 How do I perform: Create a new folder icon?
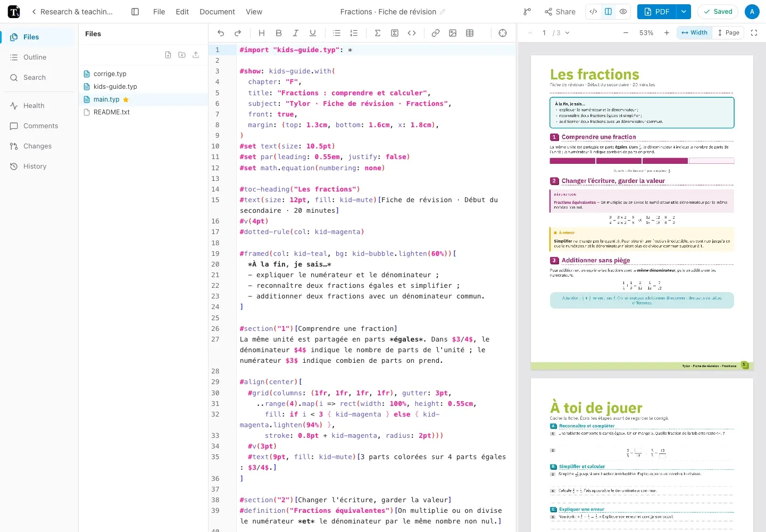point(182,55)
